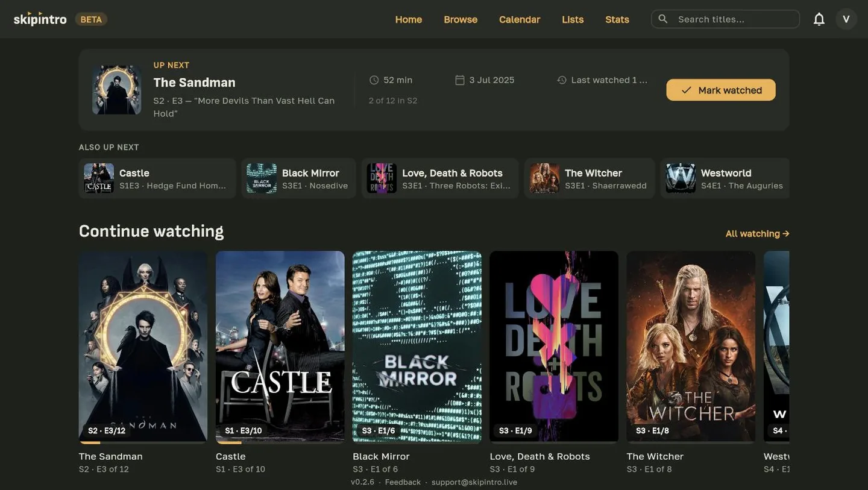The height and width of the screenshot is (490, 868).
Task: View the Stats page
Action: (617, 19)
